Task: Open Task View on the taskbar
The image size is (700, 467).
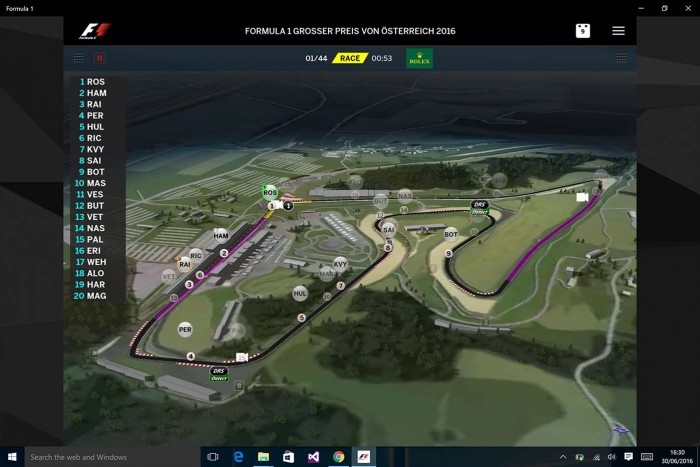Action: tap(213, 457)
